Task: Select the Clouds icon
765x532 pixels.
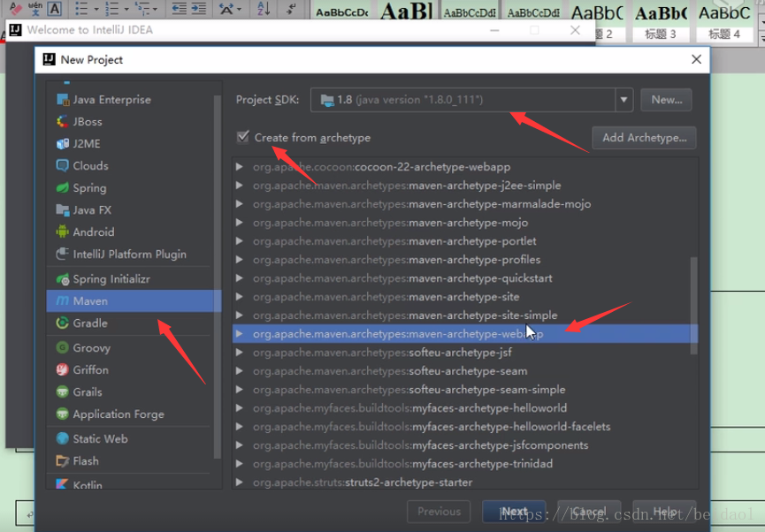Action: click(63, 166)
